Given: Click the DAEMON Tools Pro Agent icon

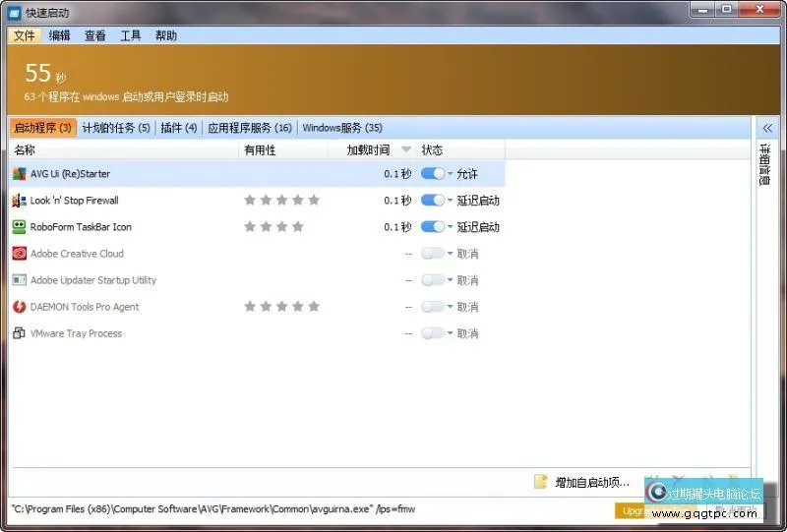Looking at the screenshot, I should click(x=19, y=307).
